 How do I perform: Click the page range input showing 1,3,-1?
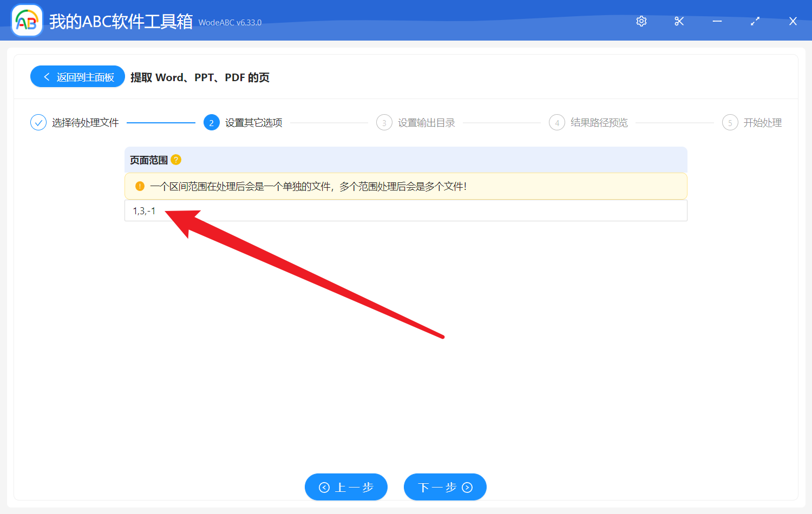379,210
